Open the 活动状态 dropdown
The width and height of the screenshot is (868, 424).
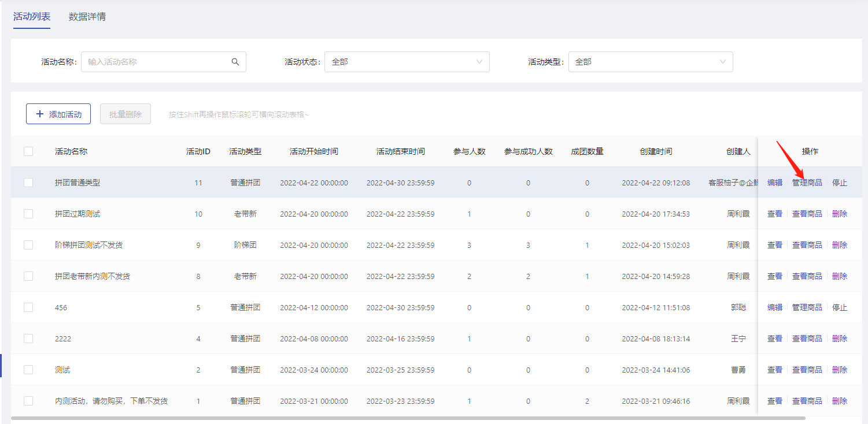coord(407,62)
